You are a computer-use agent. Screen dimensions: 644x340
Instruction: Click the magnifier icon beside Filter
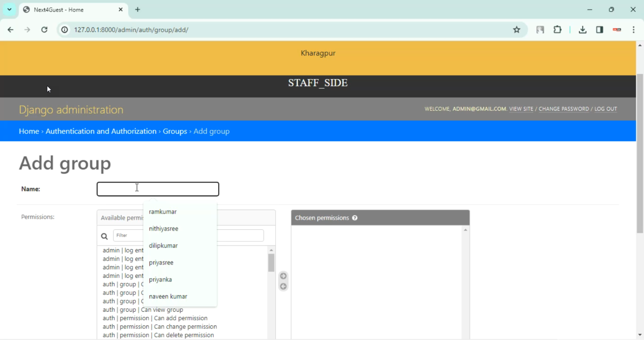[x=104, y=236]
